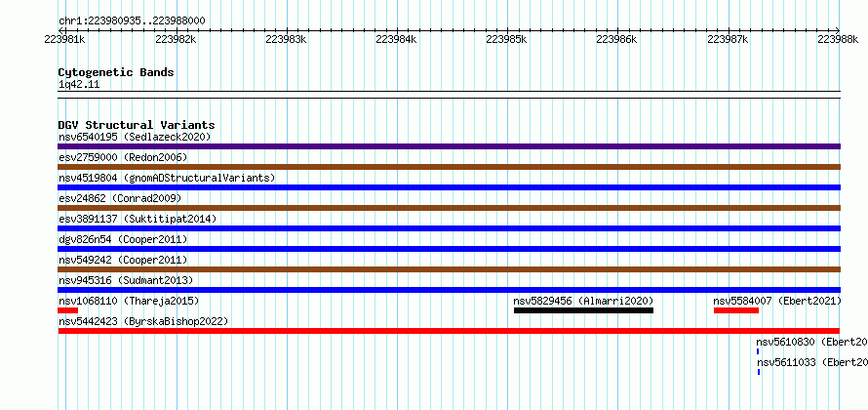Viewport: 868px width, 410px height.
Task: Click variant label esv3891137 (Suktitipat2014)
Action: coord(138,219)
